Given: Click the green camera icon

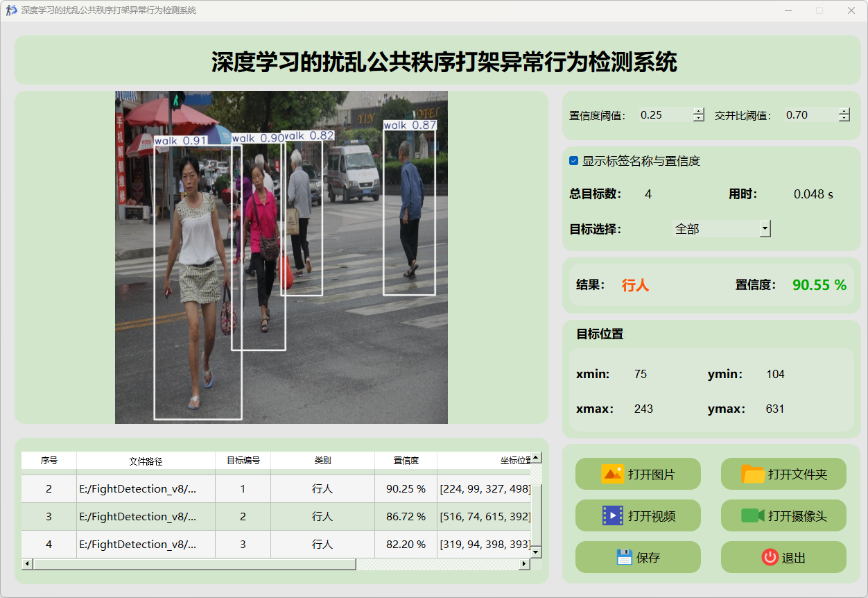Looking at the screenshot, I should (x=752, y=515).
